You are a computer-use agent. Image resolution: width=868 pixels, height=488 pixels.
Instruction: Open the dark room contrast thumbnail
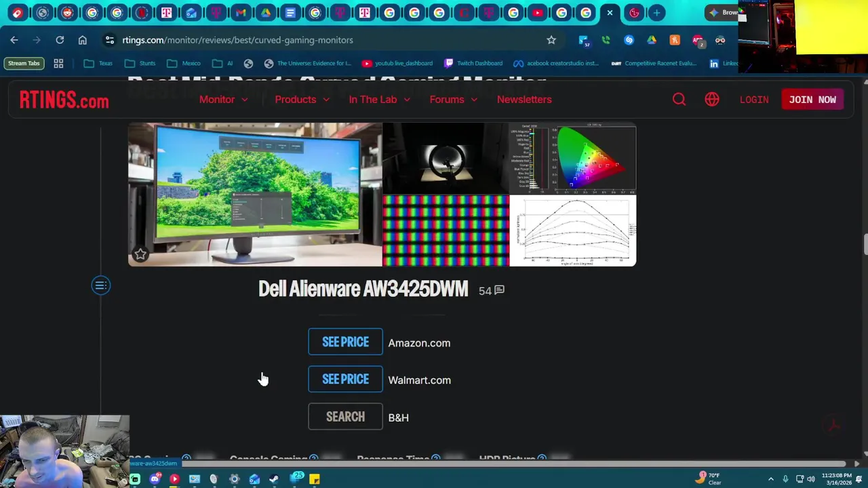pyautogui.click(x=446, y=158)
